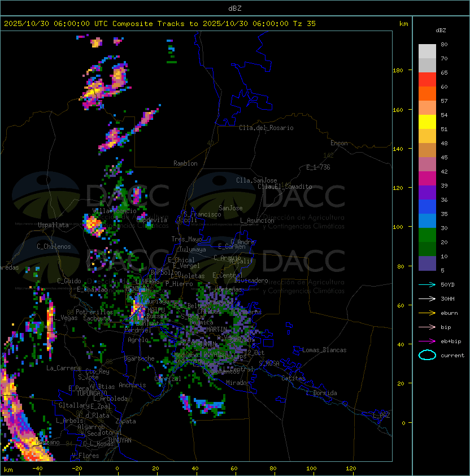Choose the bright green 20-30 dBZ swatch

pos(427,235)
